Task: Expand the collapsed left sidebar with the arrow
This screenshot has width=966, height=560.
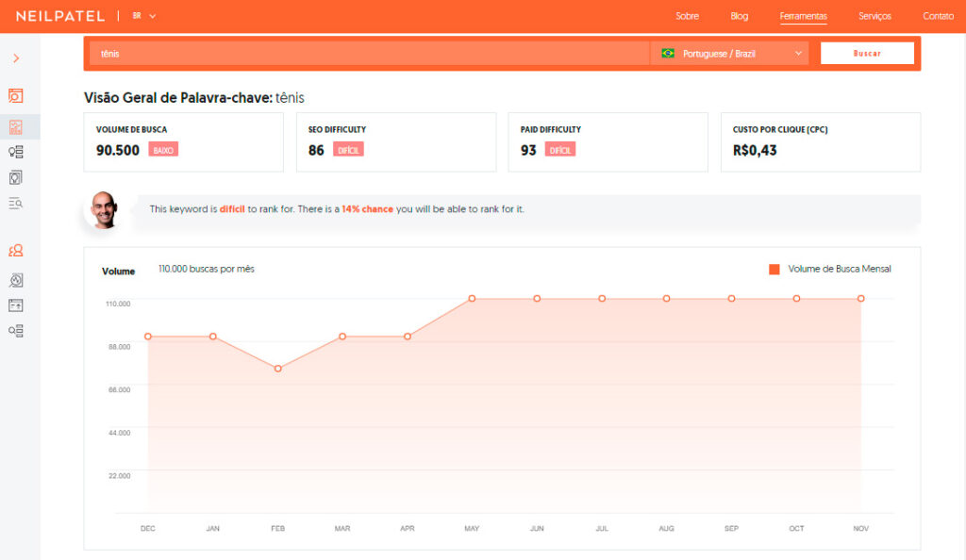Action: pyautogui.click(x=16, y=58)
